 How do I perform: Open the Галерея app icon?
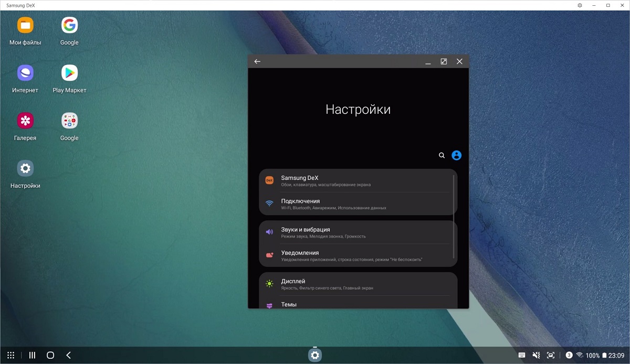coord(25,121)
